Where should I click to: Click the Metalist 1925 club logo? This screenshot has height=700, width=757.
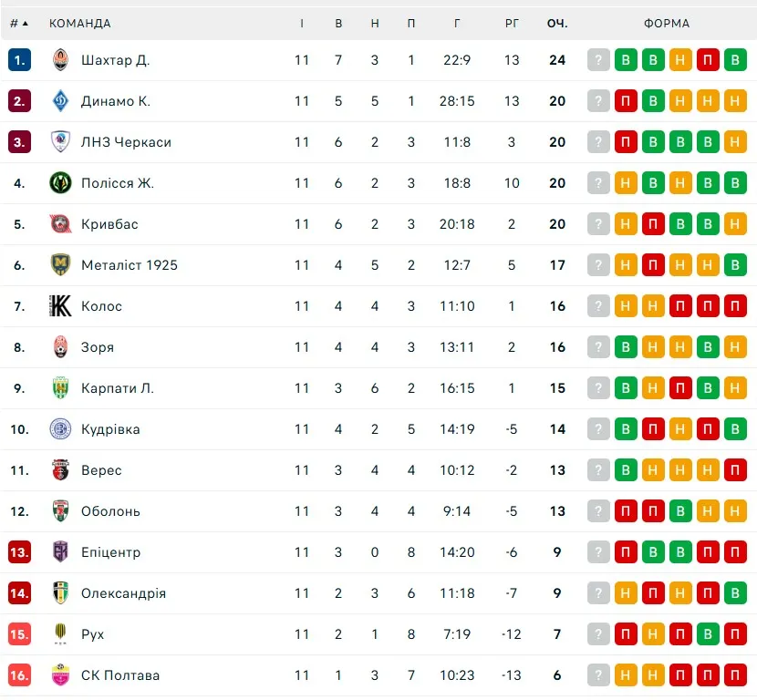coord(60,265)
